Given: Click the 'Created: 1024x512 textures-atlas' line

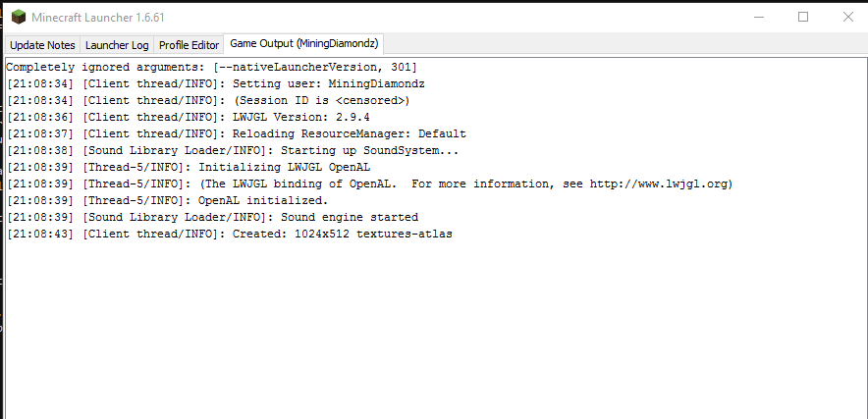Looking at the screenshot, I should click(x=229, y=234).
